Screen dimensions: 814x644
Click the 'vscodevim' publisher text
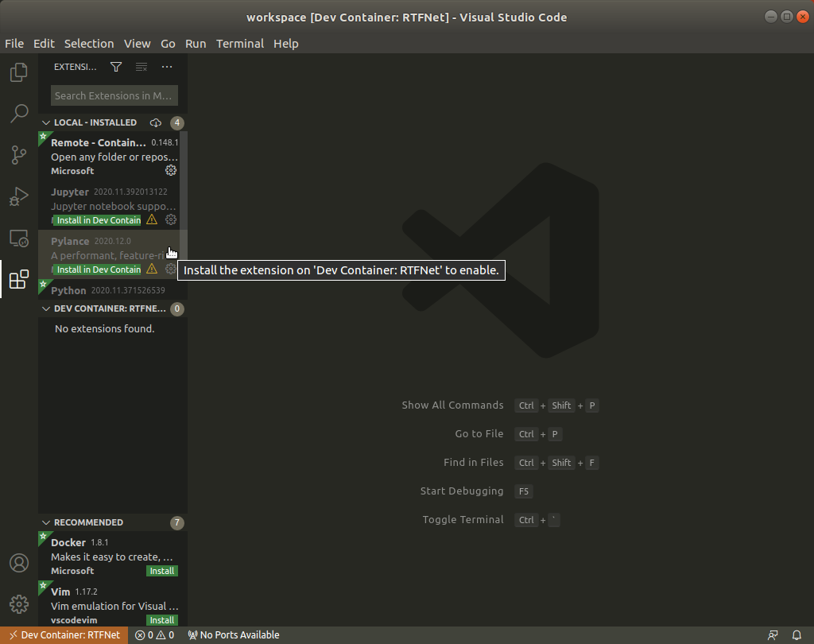point(74,620)
